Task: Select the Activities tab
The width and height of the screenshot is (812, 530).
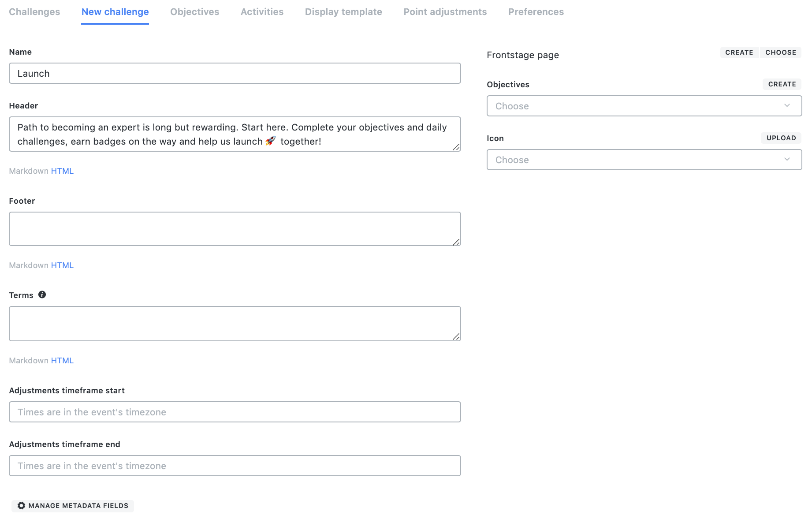Action: point(262,12)
